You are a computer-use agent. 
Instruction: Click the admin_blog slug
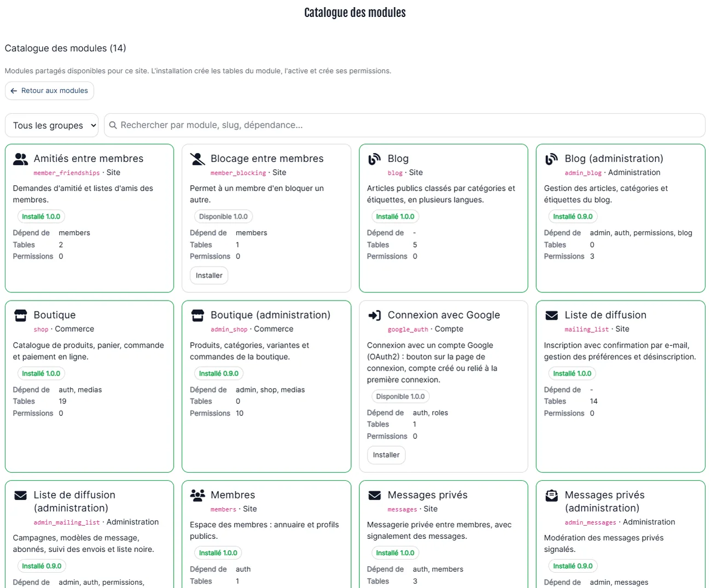pyautogui.click(x=583, y=173)
